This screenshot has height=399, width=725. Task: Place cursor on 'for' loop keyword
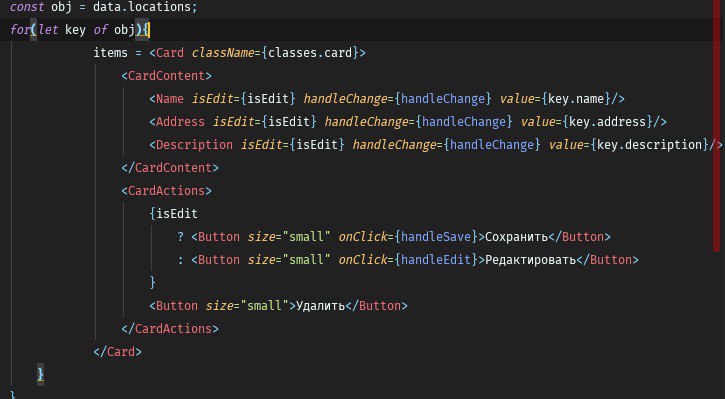click(20, 30)
